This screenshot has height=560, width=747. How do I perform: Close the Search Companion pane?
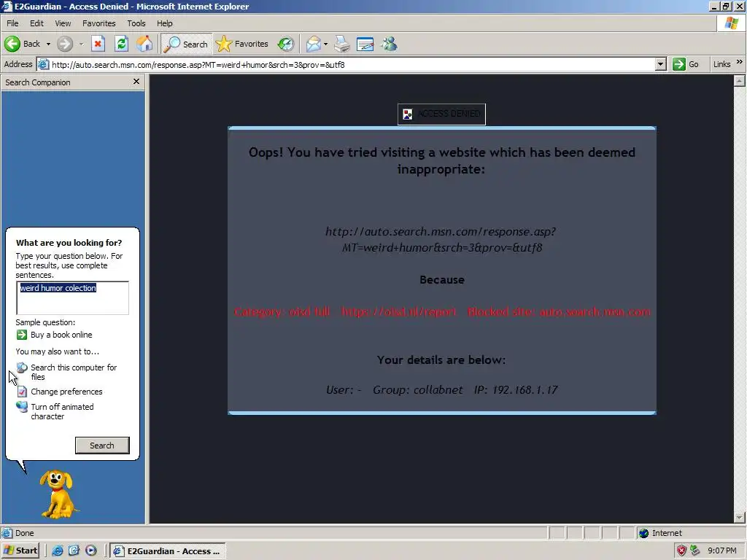point(136,82)
